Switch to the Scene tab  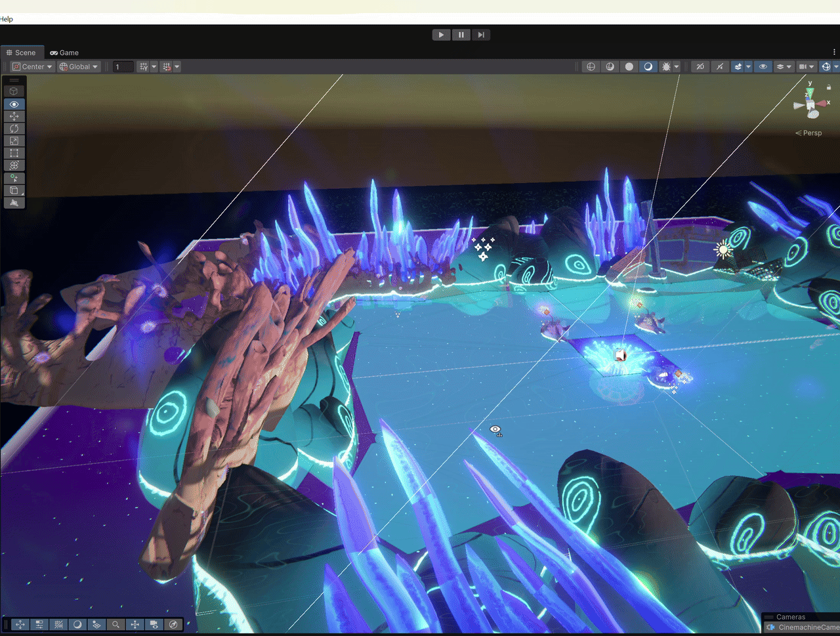pyautogui.click(x=21, y=53)
